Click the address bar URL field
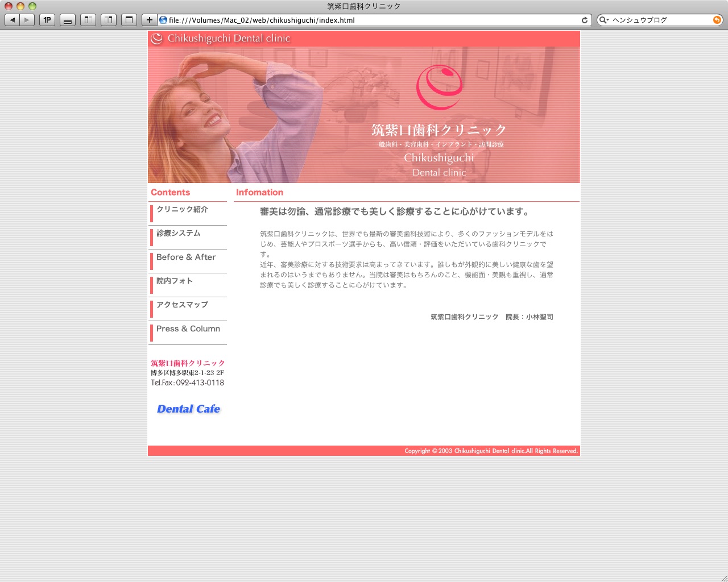 coord(370,20)
